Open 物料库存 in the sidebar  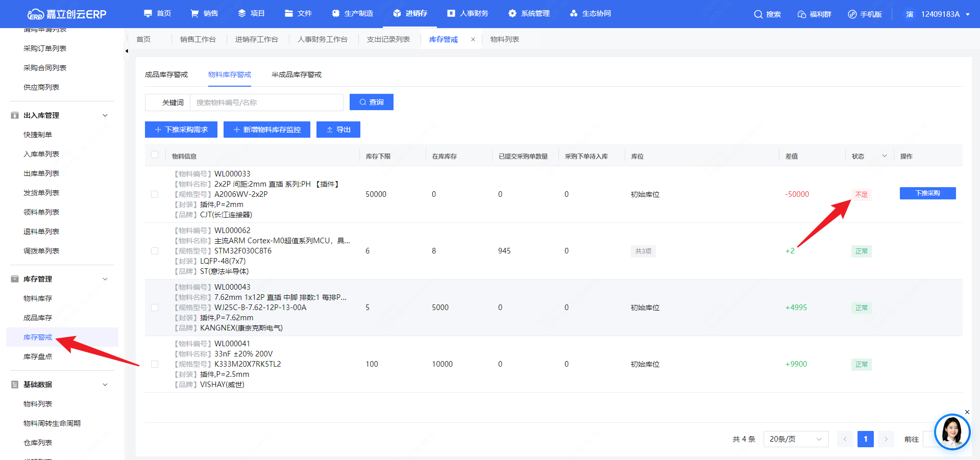pos(38,298)
